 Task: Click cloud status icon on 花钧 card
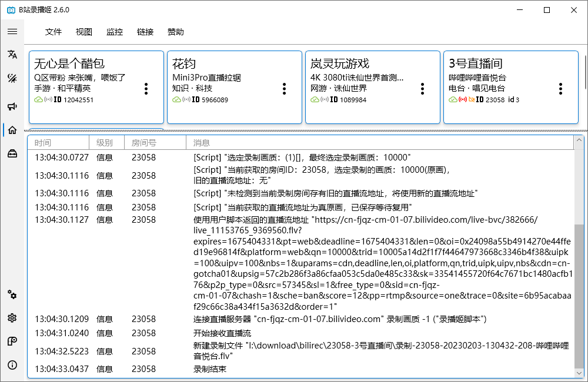[176, 100]
